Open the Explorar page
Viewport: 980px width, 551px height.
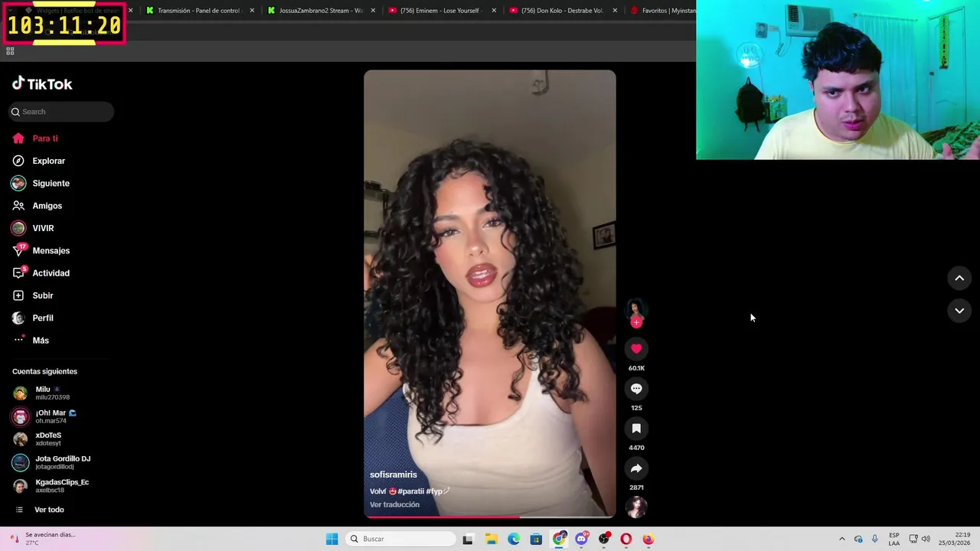pyautogui.click(x=39, y=161)
